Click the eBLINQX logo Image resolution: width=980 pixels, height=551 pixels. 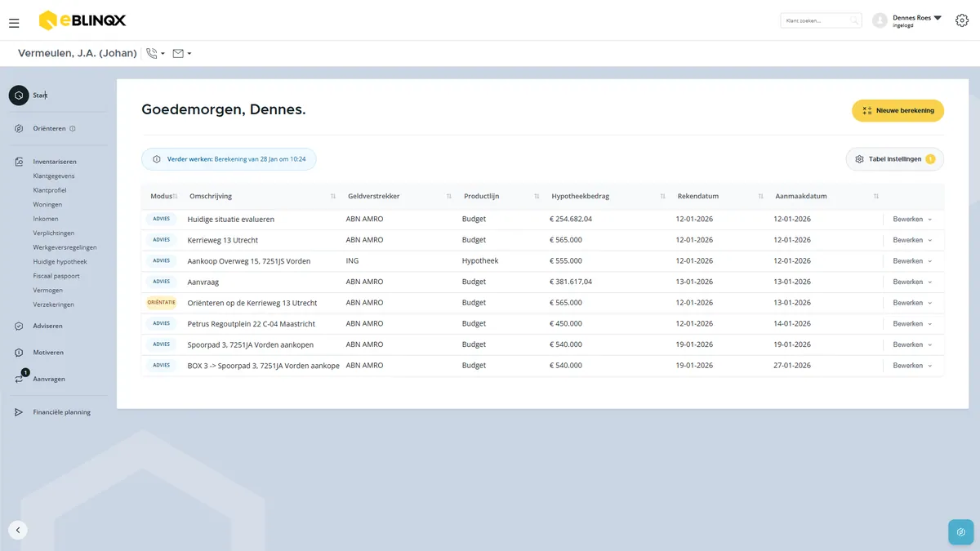point(82,20)
